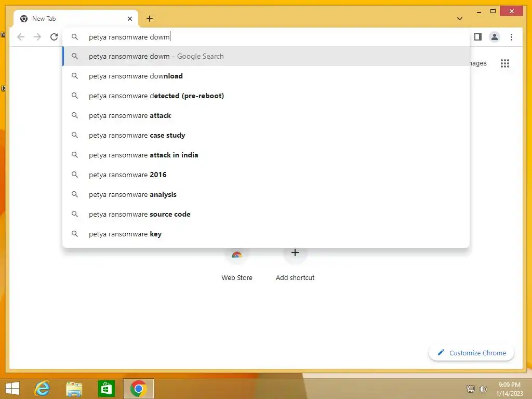Screen dimensions: 532x399
Task: Click the Chrome taskbar icon
Action: pyautogui.click(x=138, y=389)
